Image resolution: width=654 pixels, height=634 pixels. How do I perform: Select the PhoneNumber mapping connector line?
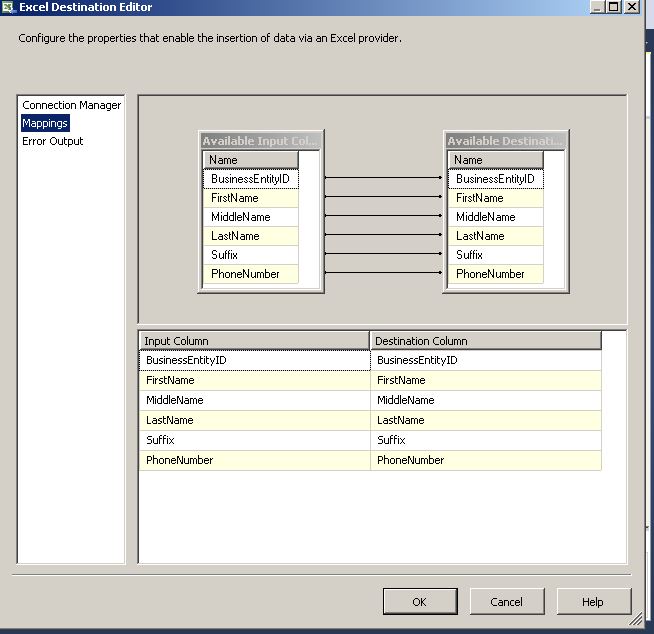tap(383, 272)
